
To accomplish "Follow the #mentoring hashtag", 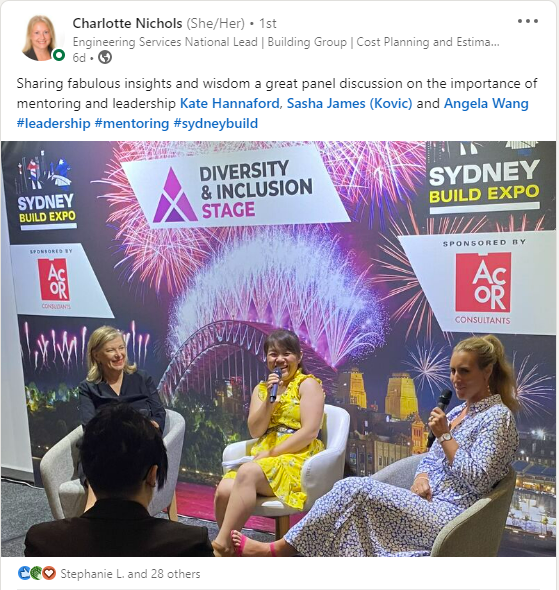I will [x=132, y=123].
